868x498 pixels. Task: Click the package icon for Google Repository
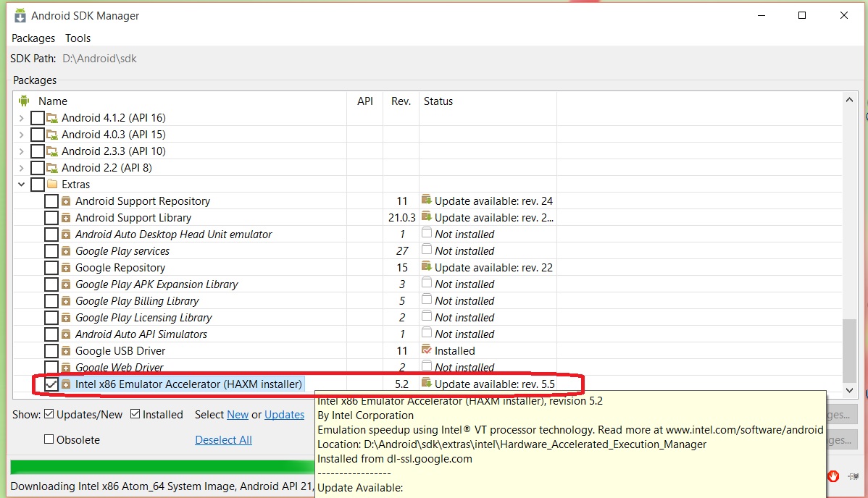[x=66, y=267]
